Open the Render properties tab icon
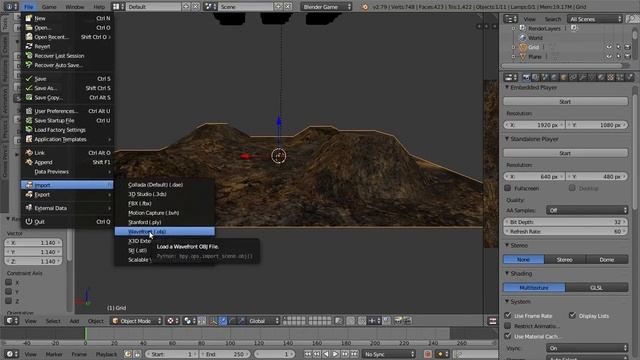 (x=526, y=77)
